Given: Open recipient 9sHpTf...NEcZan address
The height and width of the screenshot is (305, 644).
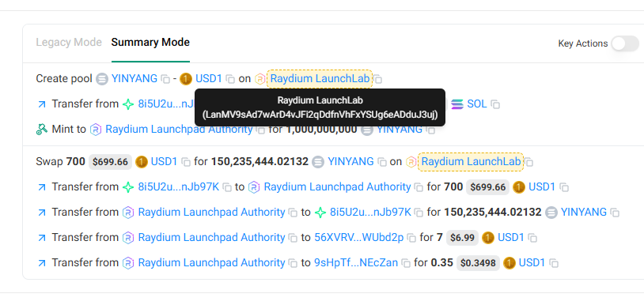Looking at the screenshot, I should click(356, 263).
